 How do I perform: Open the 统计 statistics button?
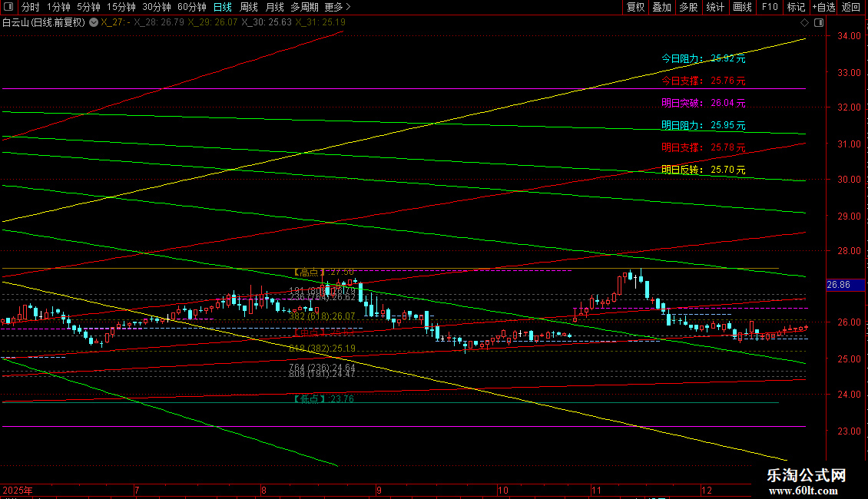715,7
